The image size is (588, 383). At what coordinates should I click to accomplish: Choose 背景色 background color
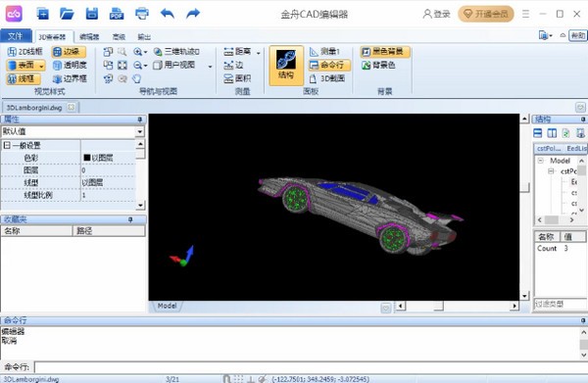[378, 65]
